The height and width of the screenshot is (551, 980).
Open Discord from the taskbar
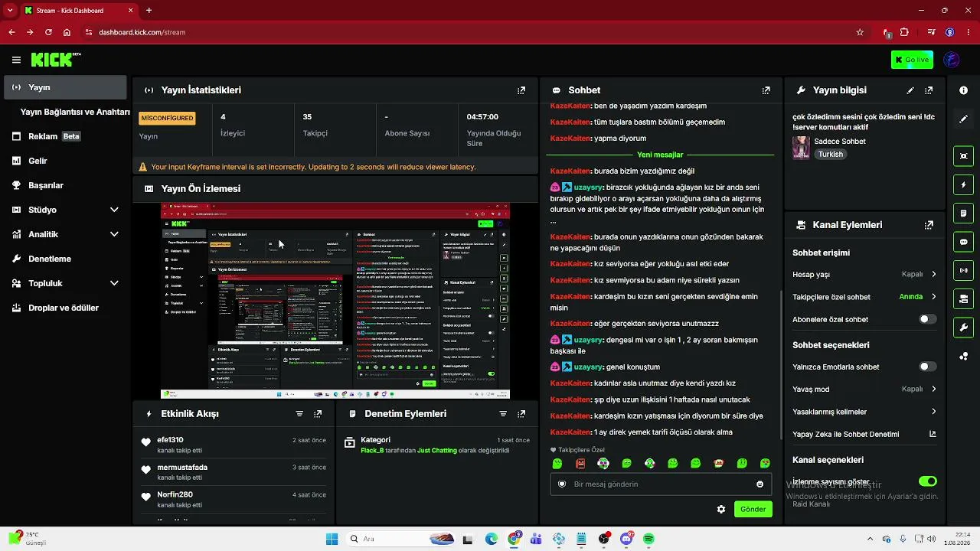coord(626,539)
